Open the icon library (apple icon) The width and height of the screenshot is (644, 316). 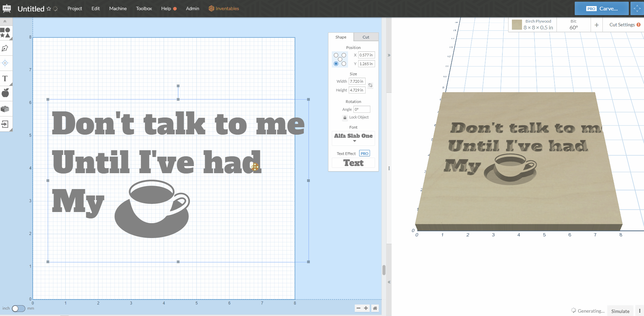click(x=5, y=93)
